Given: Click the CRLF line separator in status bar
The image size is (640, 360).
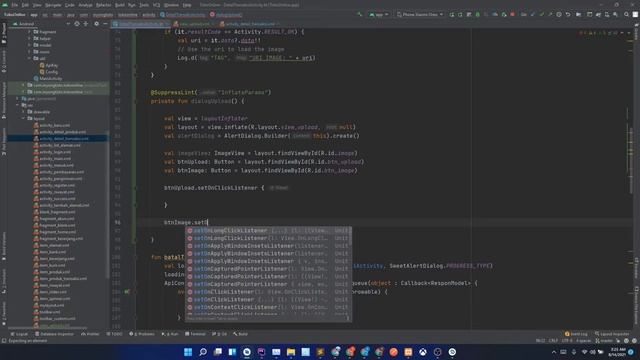Looking at the screenshot, I should coord(553,340).
